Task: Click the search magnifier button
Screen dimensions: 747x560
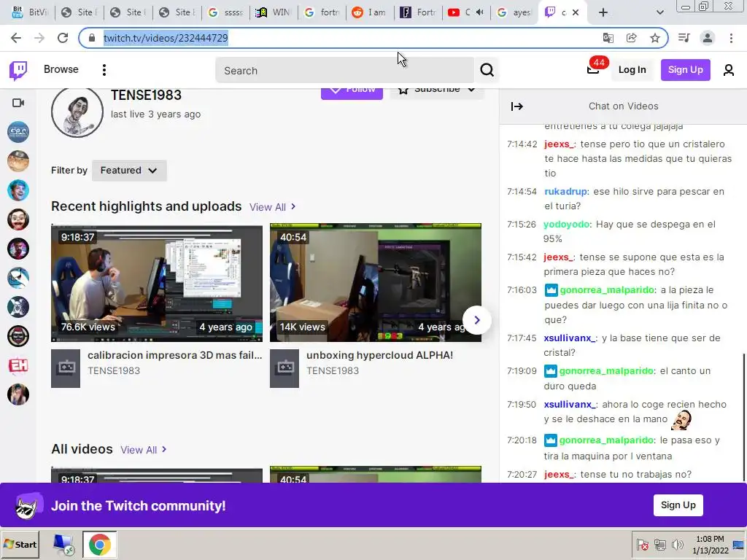Action: pyautogui.click(x=487, y=70)
